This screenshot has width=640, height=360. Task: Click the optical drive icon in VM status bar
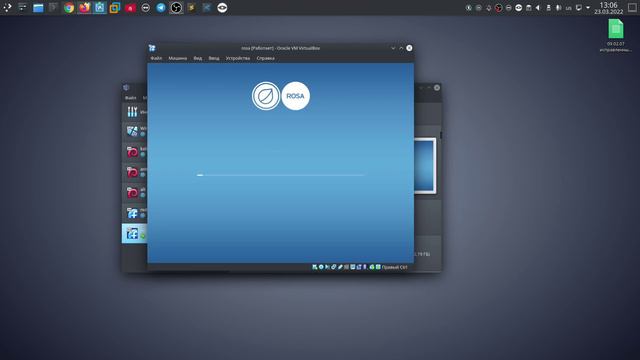321,267
